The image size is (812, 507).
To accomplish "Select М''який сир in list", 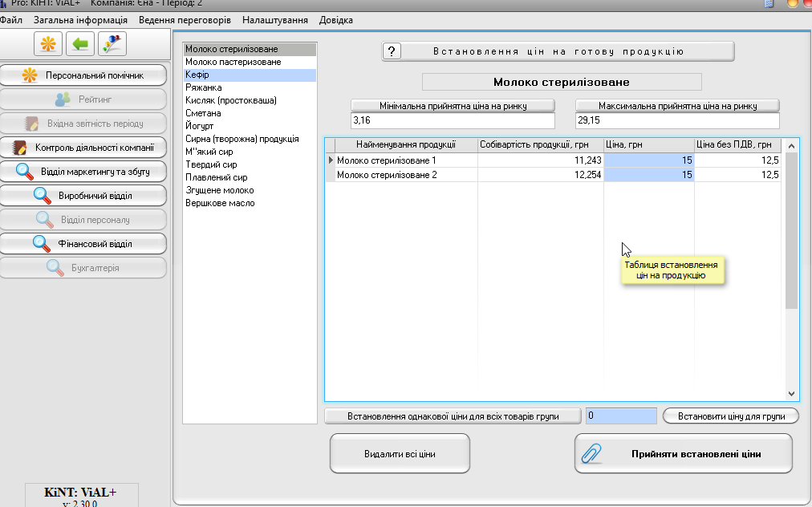I will pyautogui.click(x=250, y=152).
